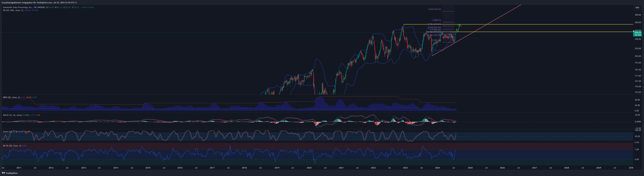Select the BB %b (20, close, 2) indicator legend
The height and width of the screenshot is (176, 644).
coord(12,146)
